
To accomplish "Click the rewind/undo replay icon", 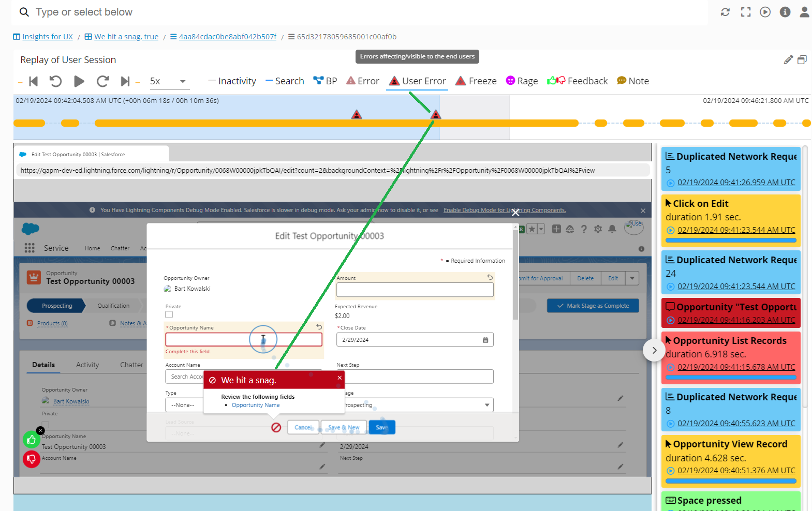I will 55,81.
